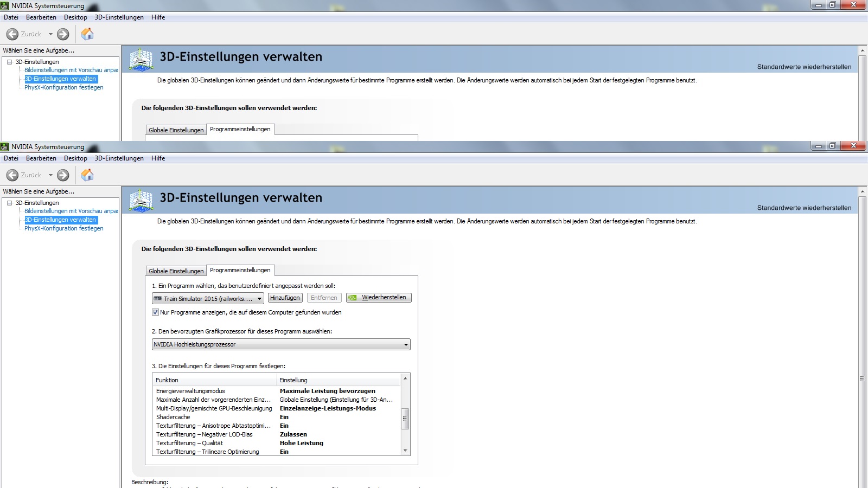Switch to Globale Einstellungen tab in the upper window
The image size is (868, 488).
click(176, 130)
